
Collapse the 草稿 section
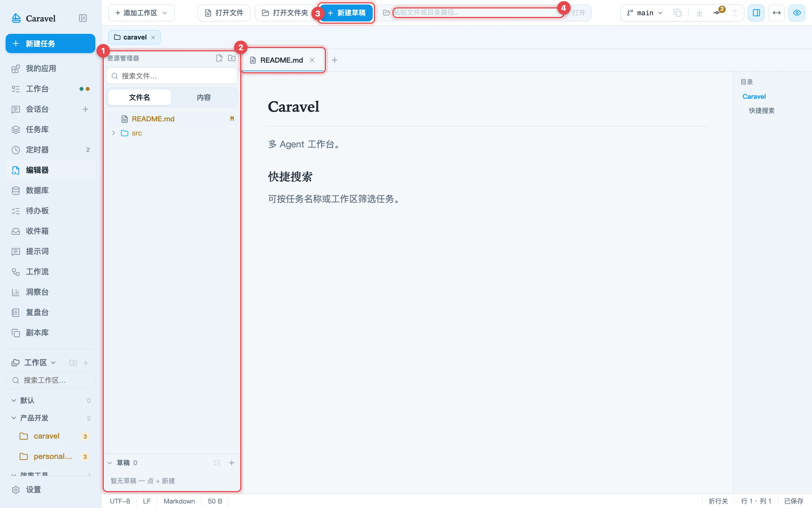110,463
